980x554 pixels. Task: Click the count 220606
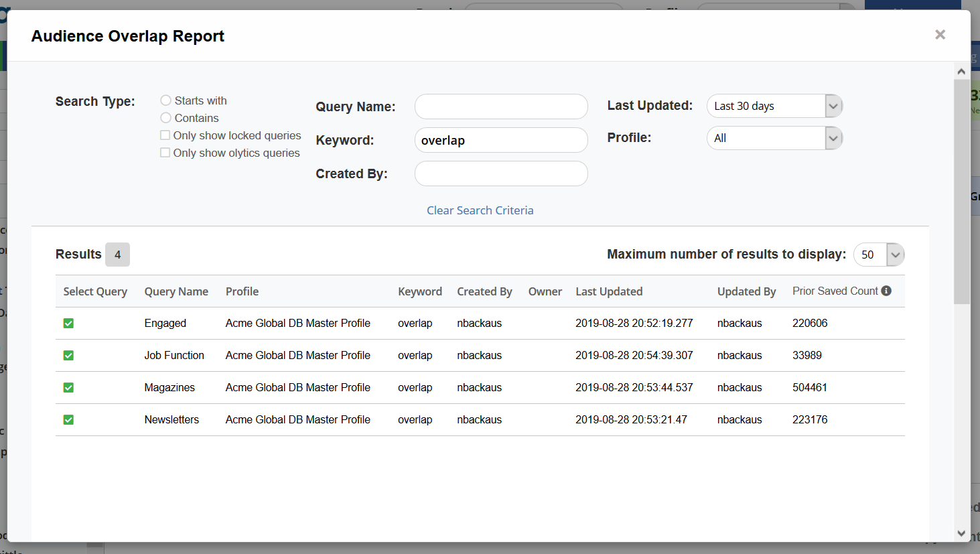810,324
